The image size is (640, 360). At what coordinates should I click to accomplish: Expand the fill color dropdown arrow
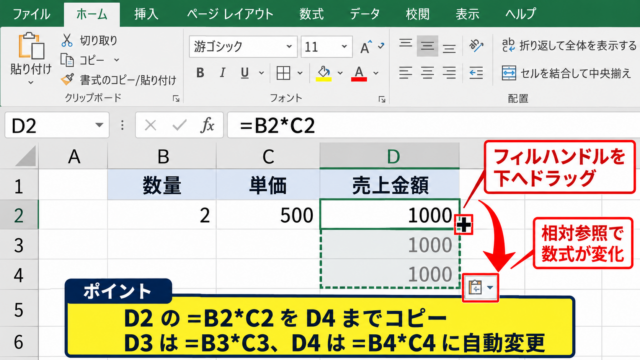340,73
